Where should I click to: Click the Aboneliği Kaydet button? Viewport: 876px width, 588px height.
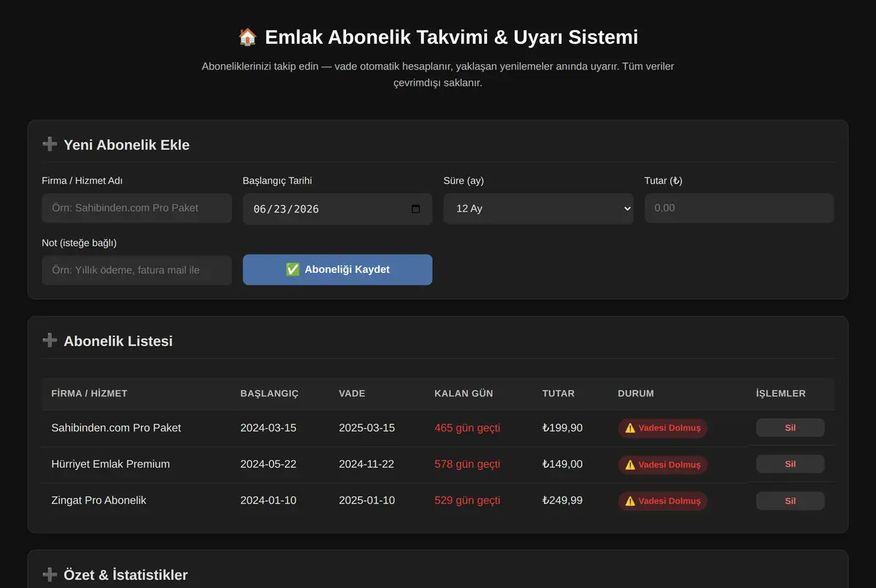[x=337, y=270]
